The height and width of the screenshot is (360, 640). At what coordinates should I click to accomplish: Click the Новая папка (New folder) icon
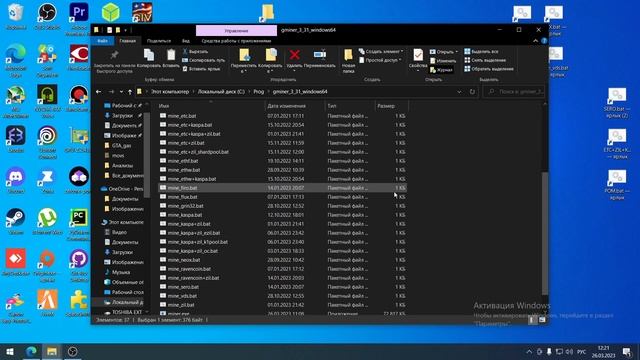click(348, 55)
